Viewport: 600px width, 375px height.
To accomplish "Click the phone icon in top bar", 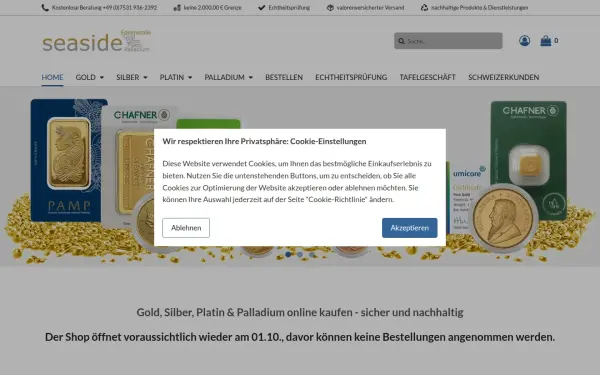I will point(45,8).
